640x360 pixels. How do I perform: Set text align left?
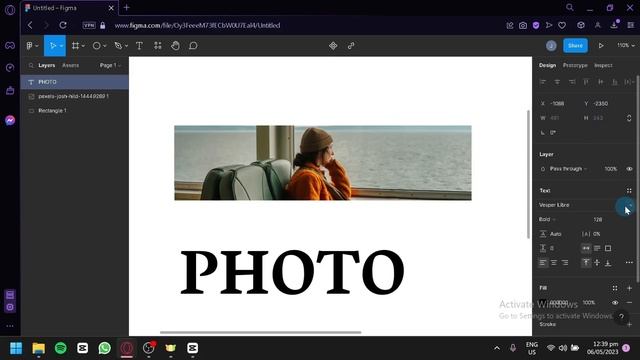[542, 263]
